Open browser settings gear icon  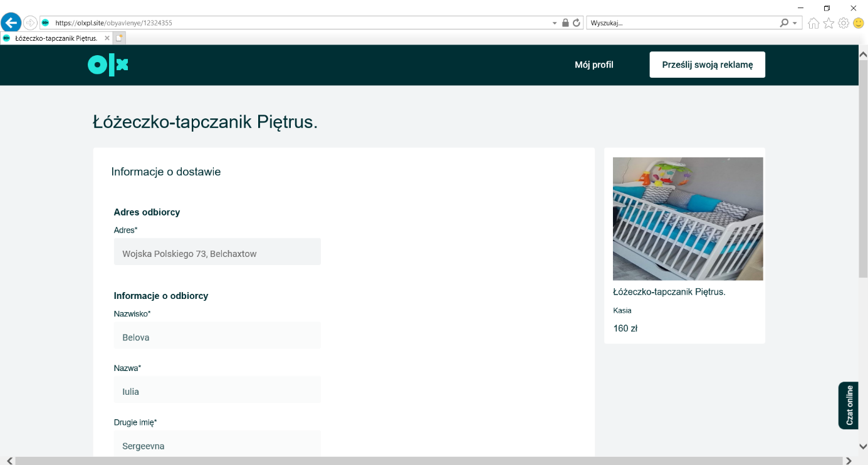click(844, 23)
